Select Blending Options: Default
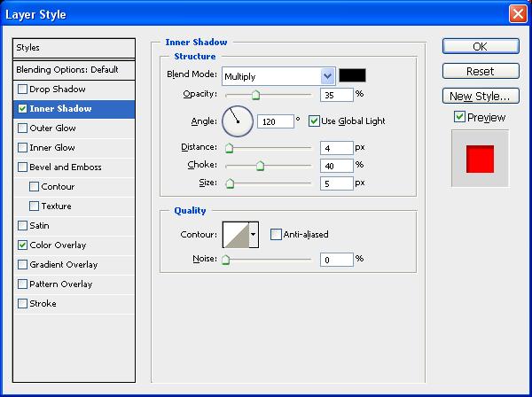 click(x=74, y=70)
